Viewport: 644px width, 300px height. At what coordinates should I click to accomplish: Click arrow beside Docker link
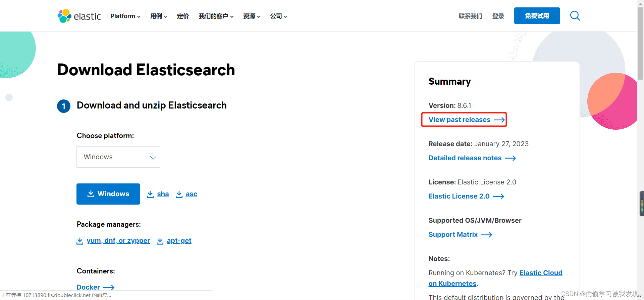(x=109, y=288)
